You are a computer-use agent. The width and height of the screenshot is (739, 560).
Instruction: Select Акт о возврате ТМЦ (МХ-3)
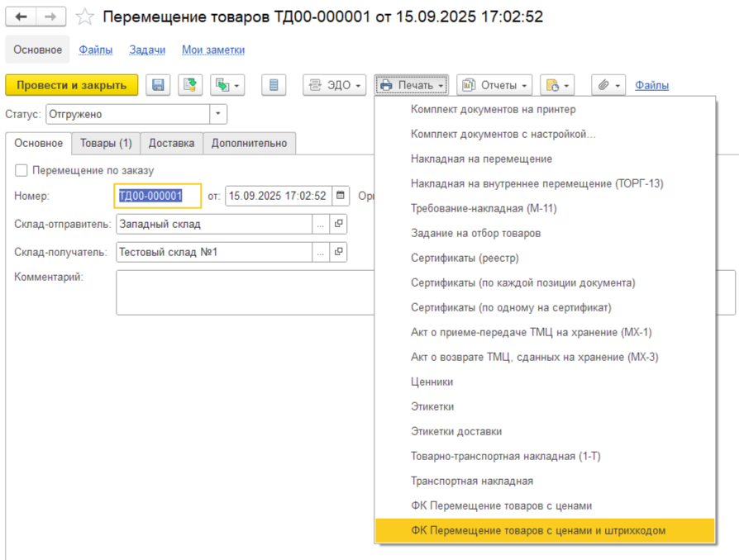pos(545,357)
